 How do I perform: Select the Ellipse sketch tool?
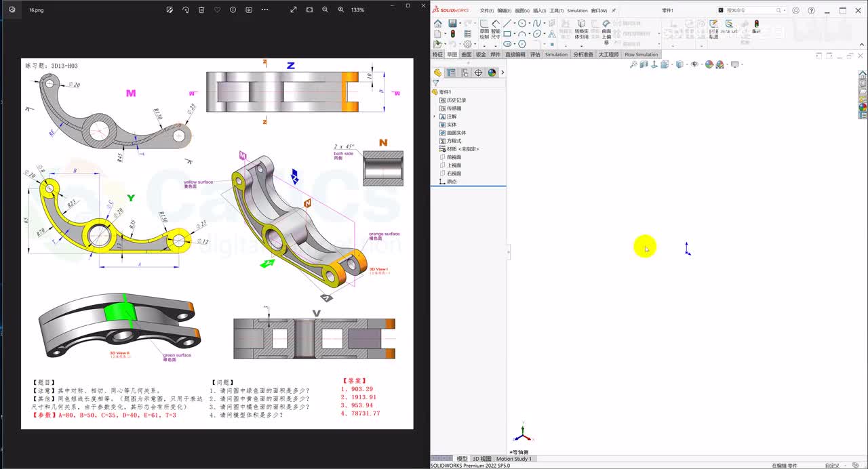(537, 34)
